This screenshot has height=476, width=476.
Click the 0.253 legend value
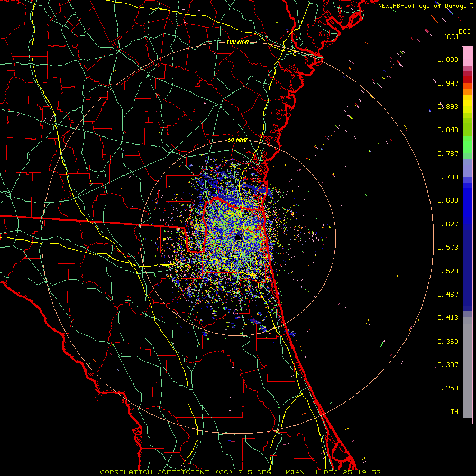coord(448,388)
